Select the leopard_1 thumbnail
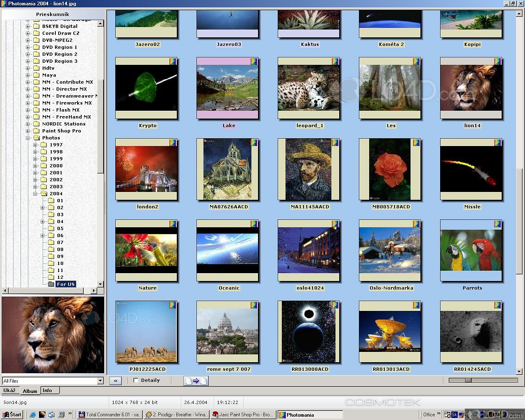525x420 pixels. 308,89
